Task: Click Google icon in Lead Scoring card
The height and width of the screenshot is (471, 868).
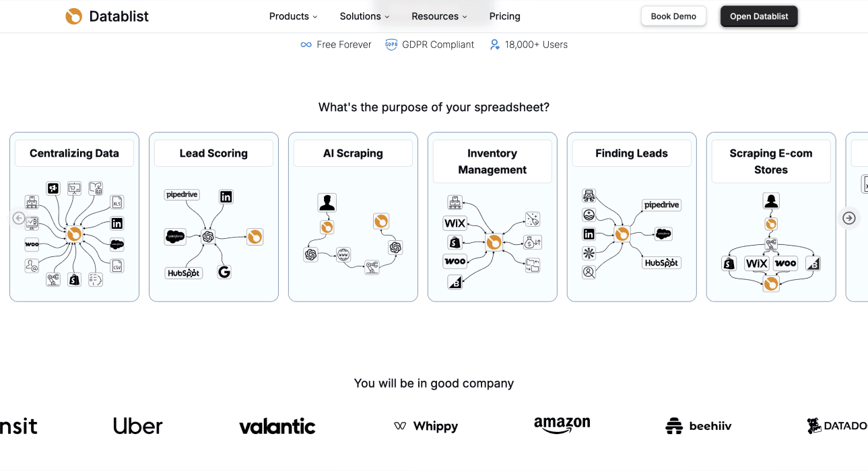Action: (224, 272)
